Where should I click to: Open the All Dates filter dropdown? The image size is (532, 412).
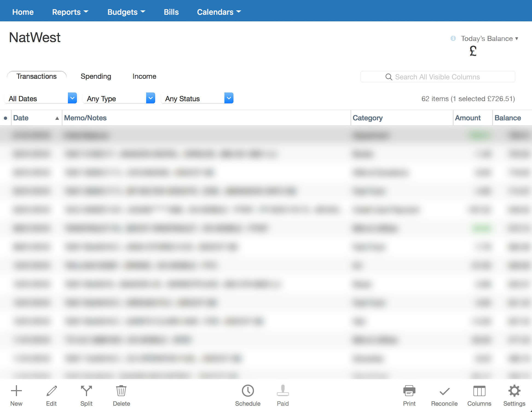(41, 98)
